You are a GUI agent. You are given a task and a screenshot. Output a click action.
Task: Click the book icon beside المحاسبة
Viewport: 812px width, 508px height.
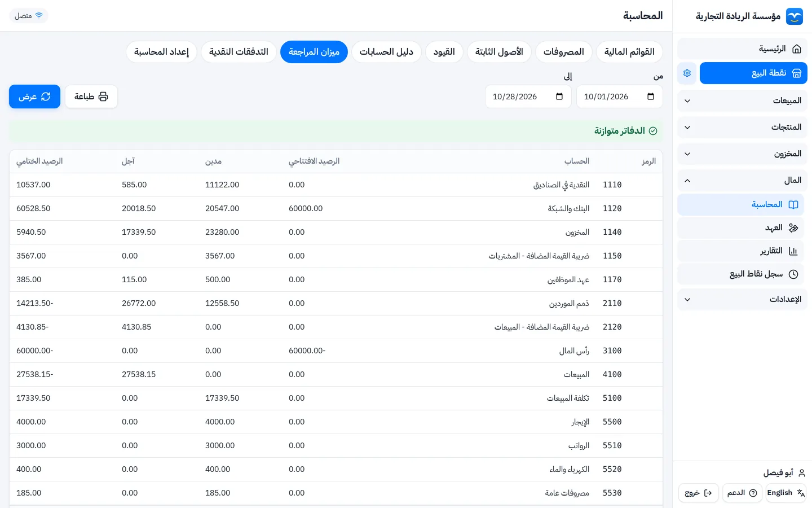[x=793, y=205]
